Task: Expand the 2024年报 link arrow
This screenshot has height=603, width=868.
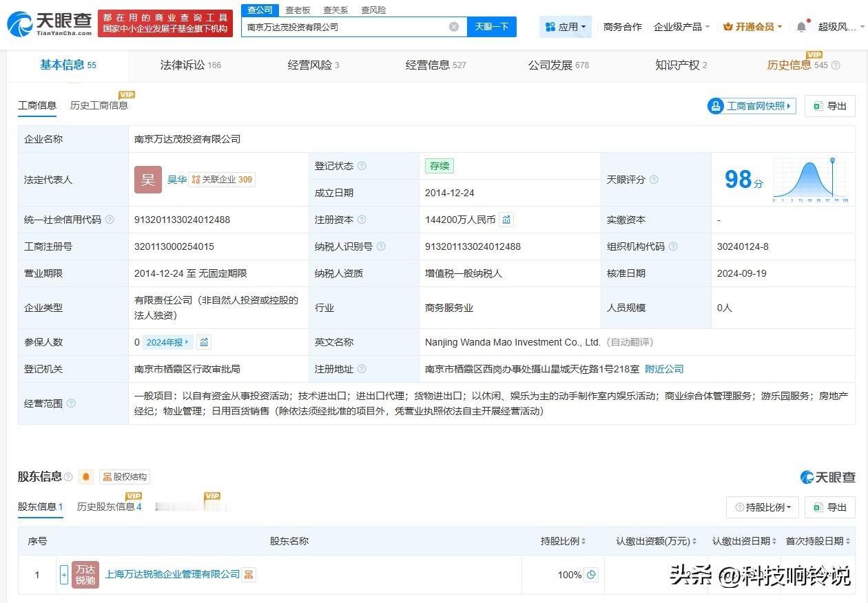Action: (187, 342)
